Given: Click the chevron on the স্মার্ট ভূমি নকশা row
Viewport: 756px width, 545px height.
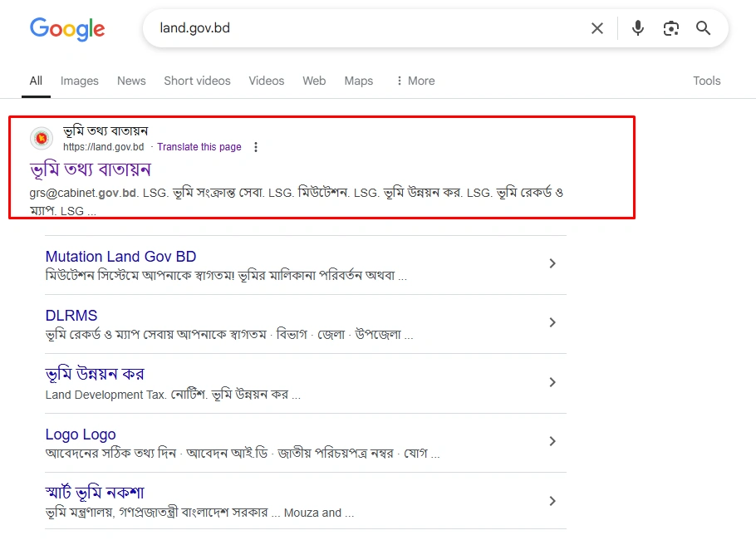Looking at the screenshot, I should tap(552, 501).
